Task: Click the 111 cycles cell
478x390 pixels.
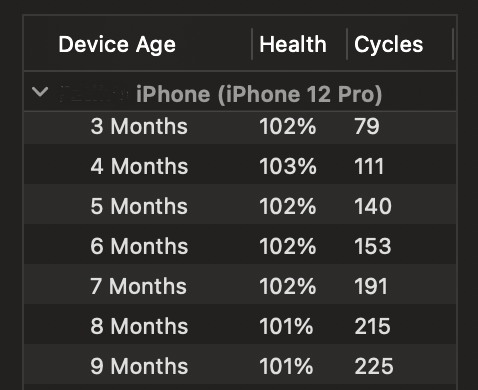Action: coord(369,166)
